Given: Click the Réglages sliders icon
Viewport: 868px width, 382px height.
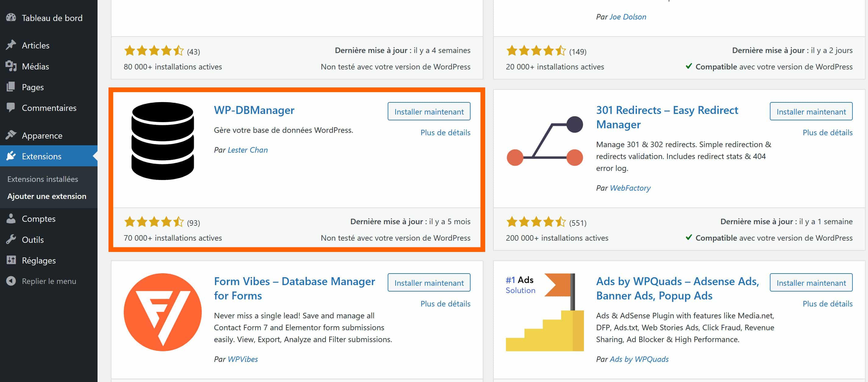Looking at the screenshot, I should click(x=11, y=260).
